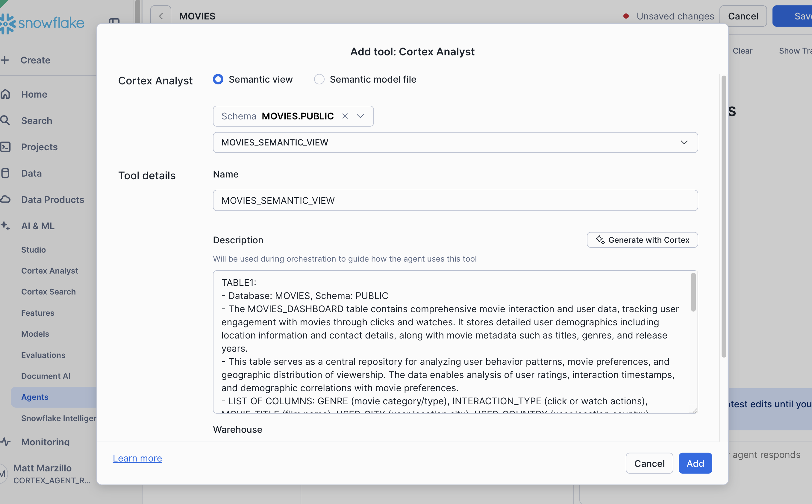
Task: Click the Home house icon
Action: pyautogui.click(x=5, y=94)
